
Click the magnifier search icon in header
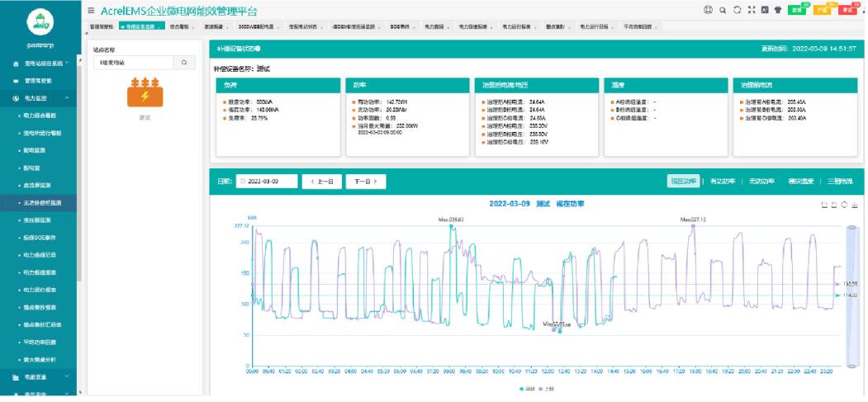click(x=723, y=11)
